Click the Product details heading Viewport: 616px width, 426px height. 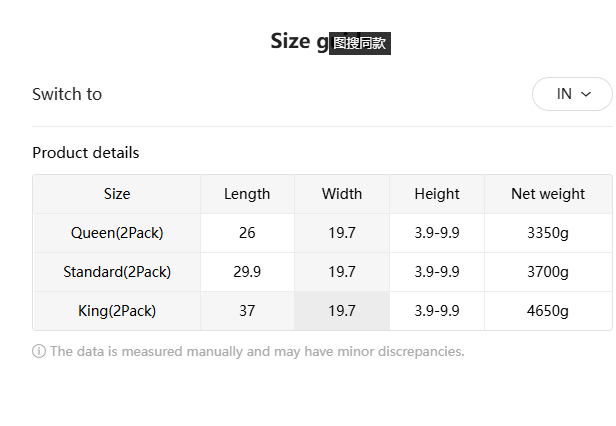click(x=86, y=153)
